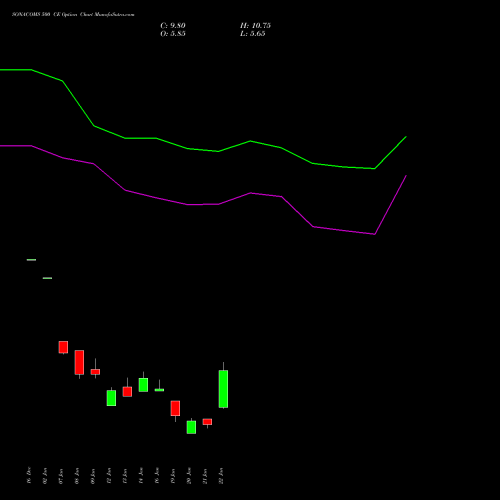Click the thin green candle above 16 Jan
The image size is (500, 500).
(x=159, y=390)
